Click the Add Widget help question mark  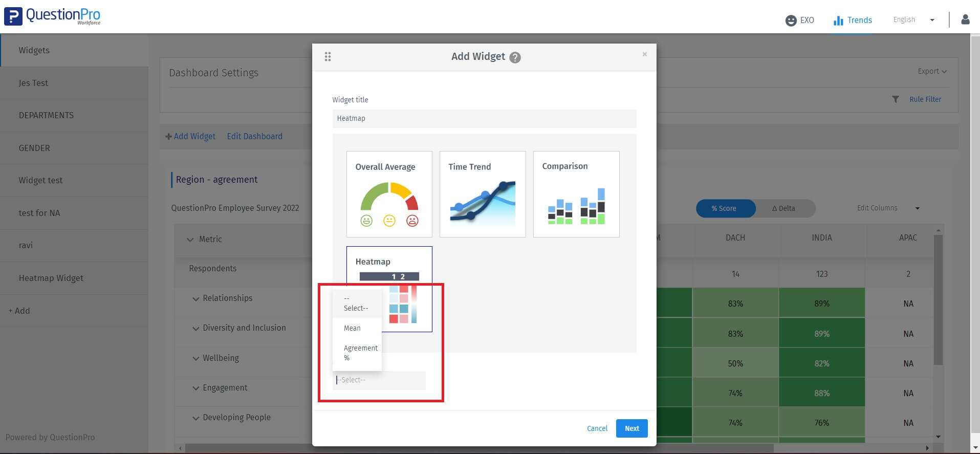(x=515, y=57)
